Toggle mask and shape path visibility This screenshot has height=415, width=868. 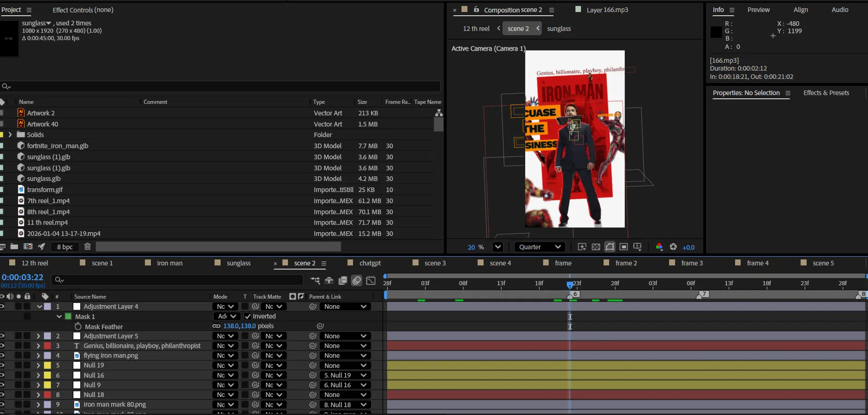click(610, 247)
